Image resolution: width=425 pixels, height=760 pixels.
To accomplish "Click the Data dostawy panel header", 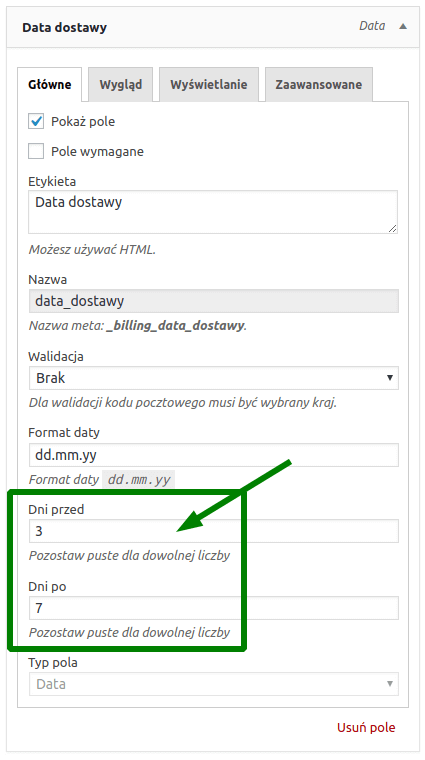I will coord(213,27).
